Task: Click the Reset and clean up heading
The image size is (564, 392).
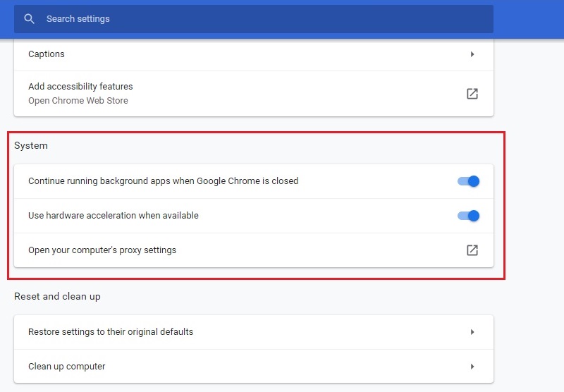Action: coord(57,296)
